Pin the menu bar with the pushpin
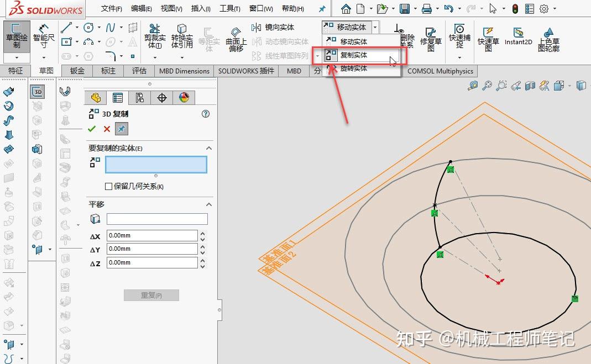Screen dimensions: 591x364 (x=322, y=9)
